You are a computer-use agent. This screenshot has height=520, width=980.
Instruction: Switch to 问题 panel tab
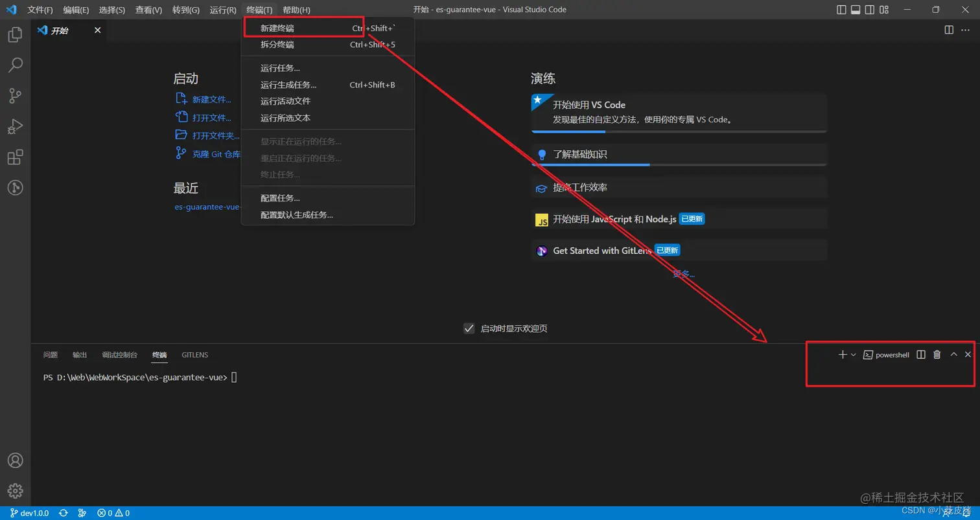(x=51, y=355)
